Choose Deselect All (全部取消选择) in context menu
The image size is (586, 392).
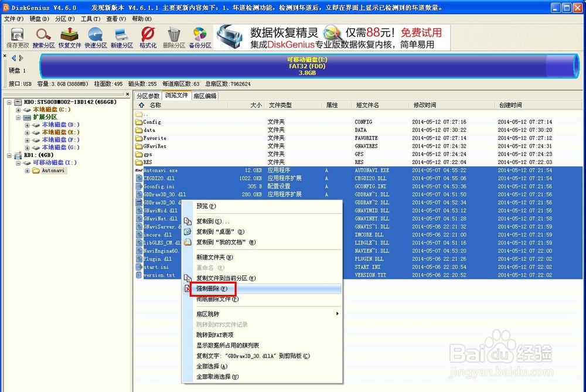(x=262, y=377)
